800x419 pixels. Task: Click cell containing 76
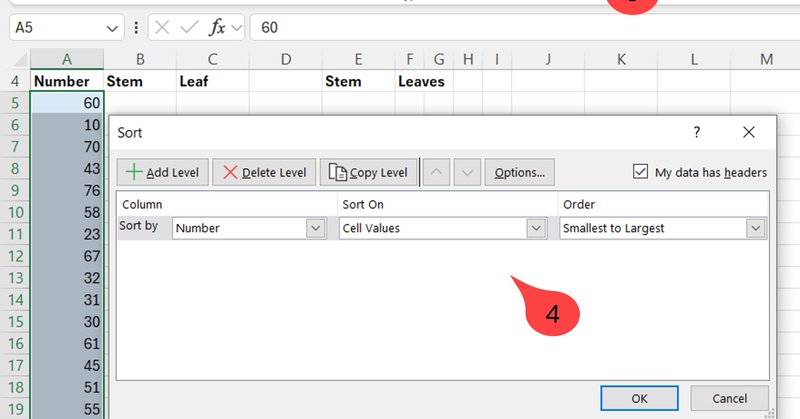[67, 190]
